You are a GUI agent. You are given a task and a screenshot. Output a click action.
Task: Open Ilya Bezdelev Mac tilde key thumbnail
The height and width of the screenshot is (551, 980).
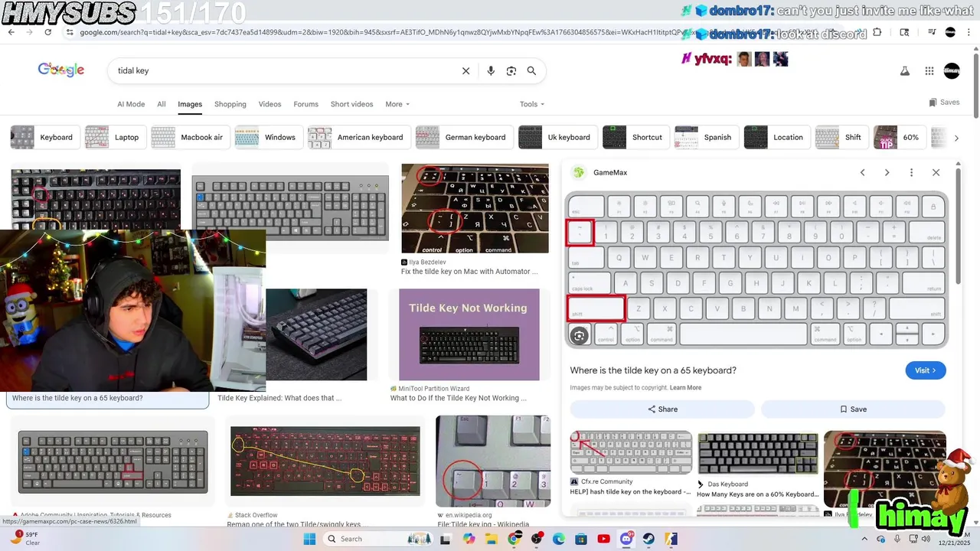coord(475,208)
